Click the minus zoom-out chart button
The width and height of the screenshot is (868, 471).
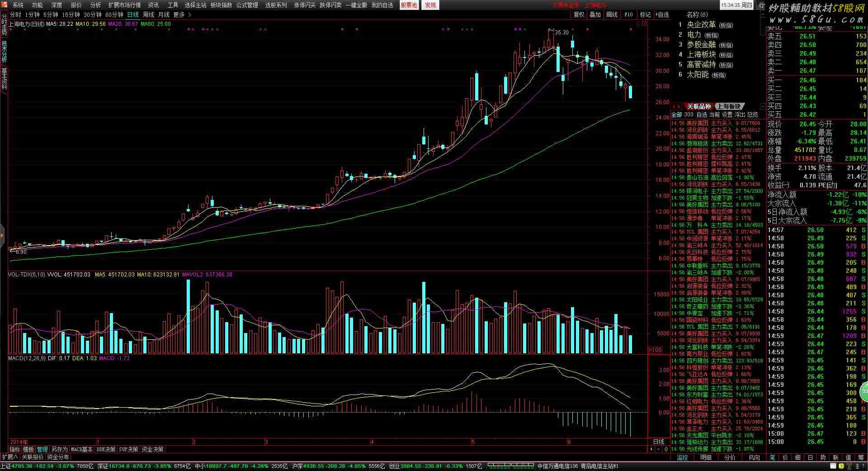pyautogui.click(x=658, y=450)
